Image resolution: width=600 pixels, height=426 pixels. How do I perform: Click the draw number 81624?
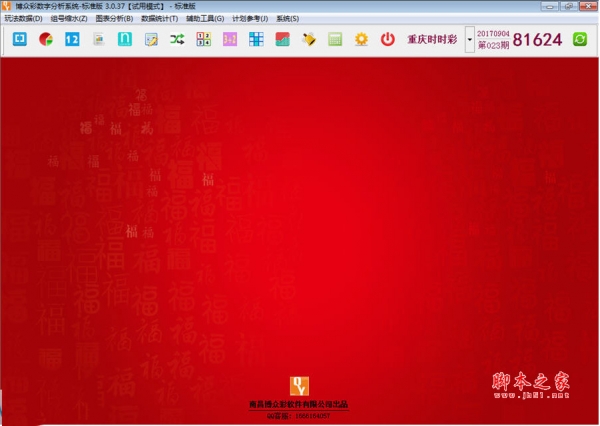[537, 39]
